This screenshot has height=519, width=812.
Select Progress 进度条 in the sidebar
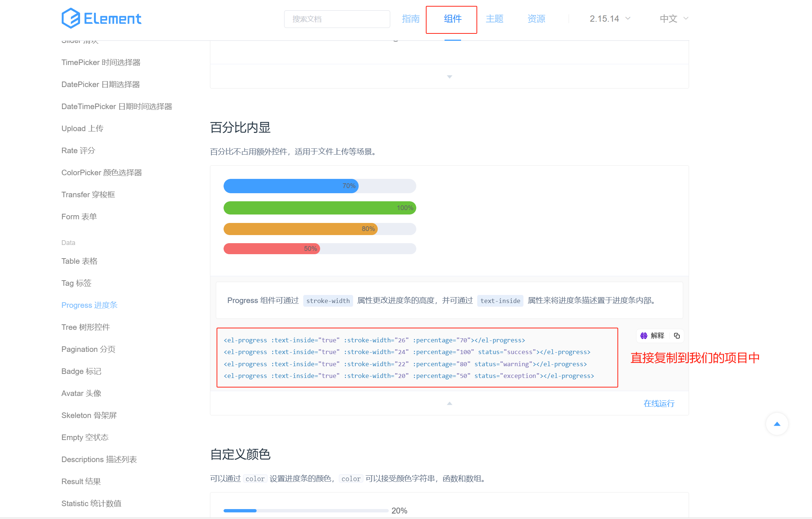point(89,305)
